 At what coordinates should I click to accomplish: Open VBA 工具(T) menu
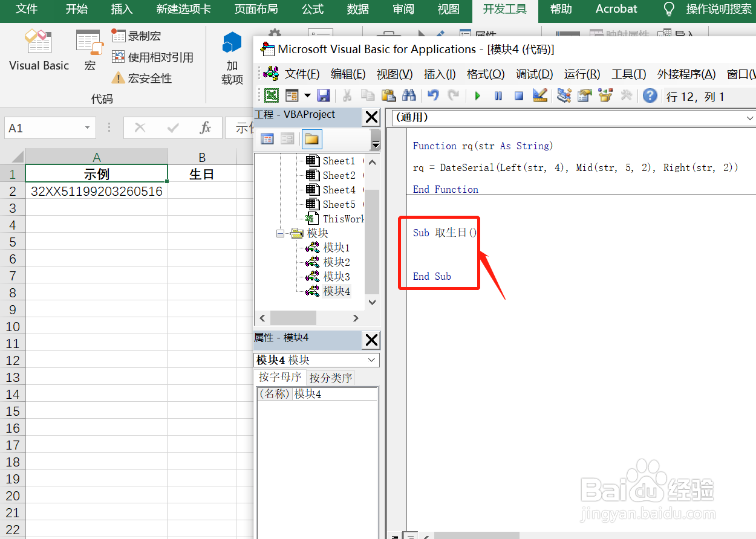tap(629, 74)
